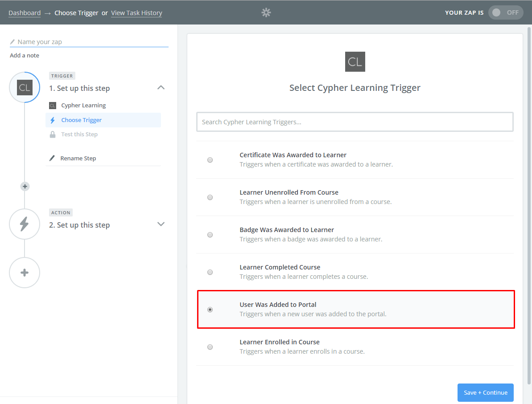Click the lightning bolt action step circle

[25, 224]
